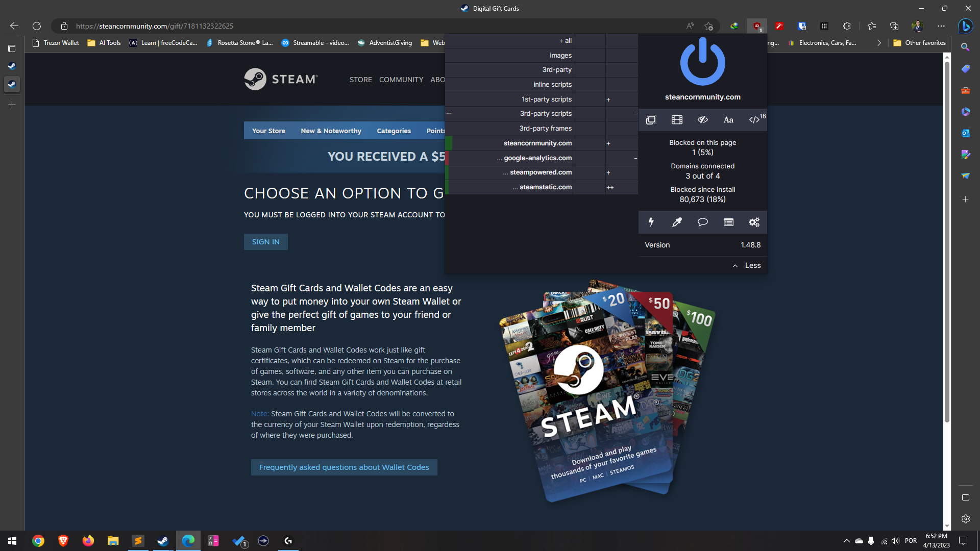The width and height of the screenshot is (980, 551).
Task: Open the Learn freeCodeCamp bookmark
Action: coord(163,43)
